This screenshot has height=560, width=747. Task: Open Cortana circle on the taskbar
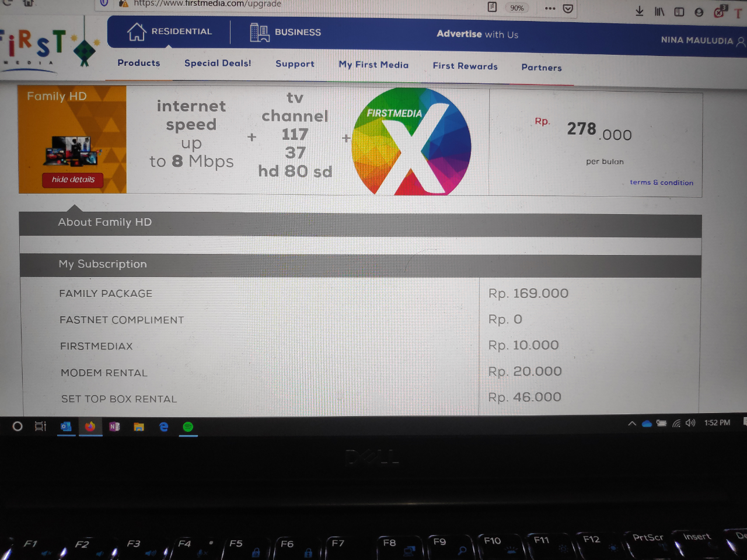point(18,426)
